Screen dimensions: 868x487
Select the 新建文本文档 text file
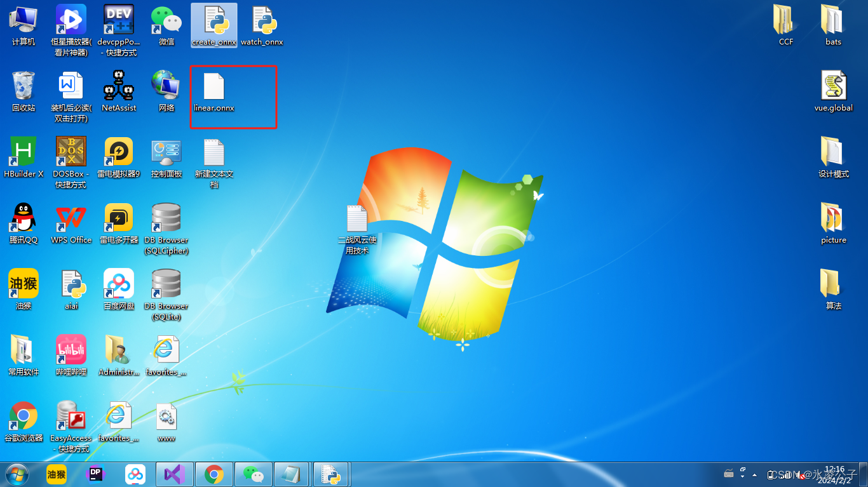pos(214,162)
